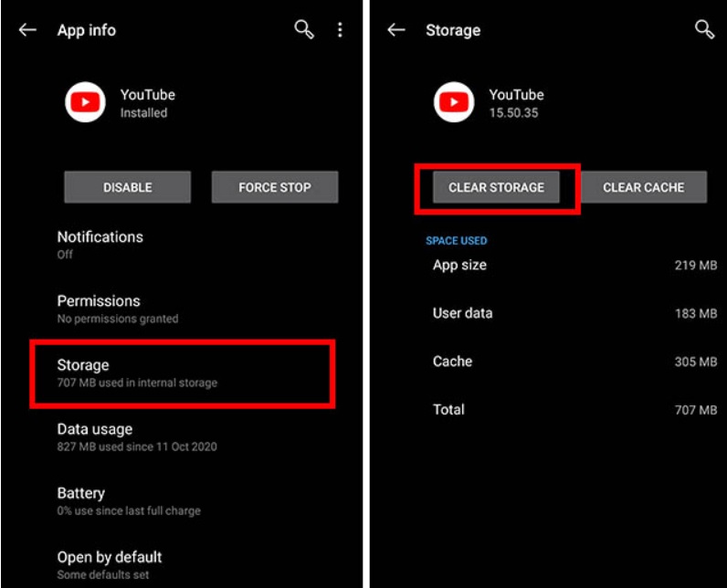Select the App size row
Screen dimensions: 727x588
pos(574,265)
